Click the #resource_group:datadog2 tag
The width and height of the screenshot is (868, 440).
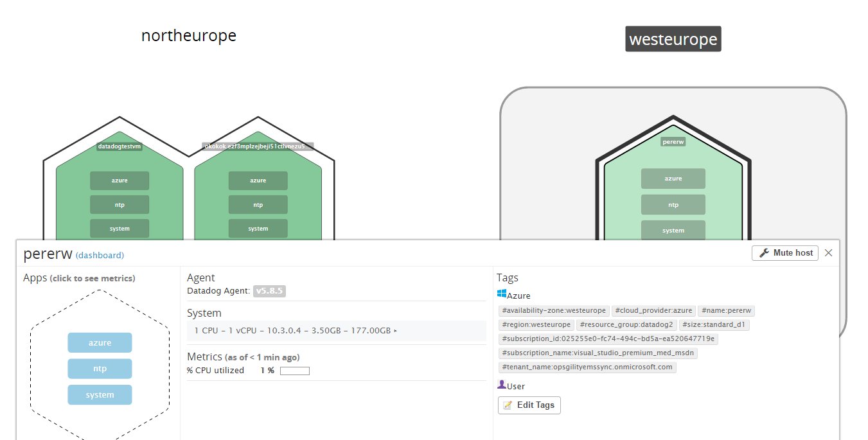626,324
